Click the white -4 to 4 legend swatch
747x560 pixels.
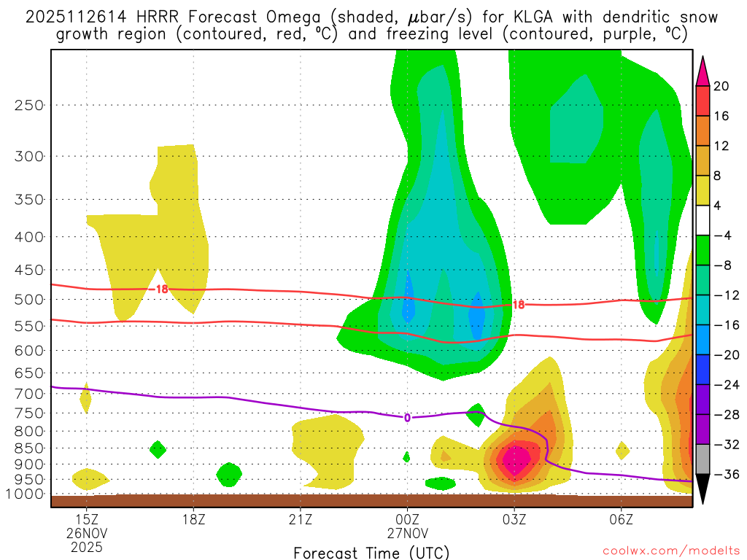(703, 220)
